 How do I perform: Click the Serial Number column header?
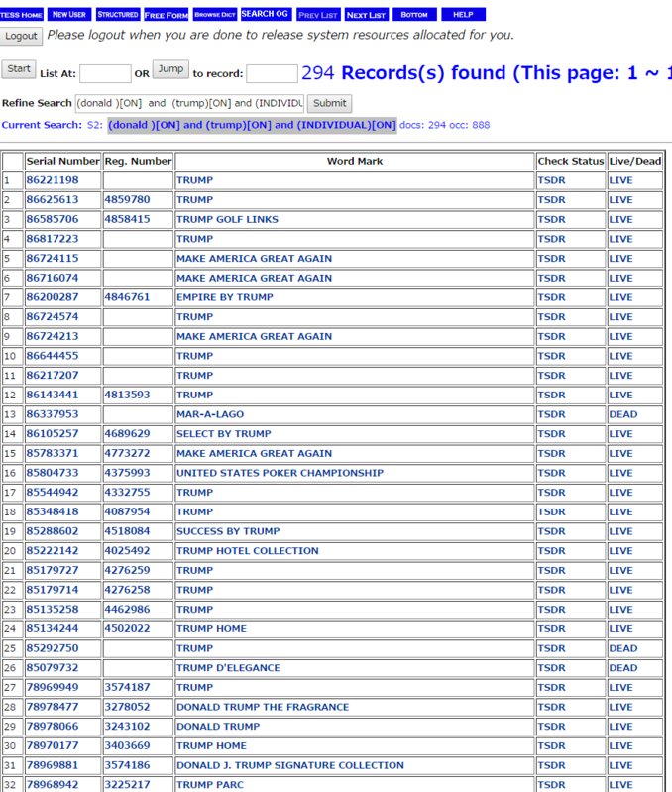(63, 162)
